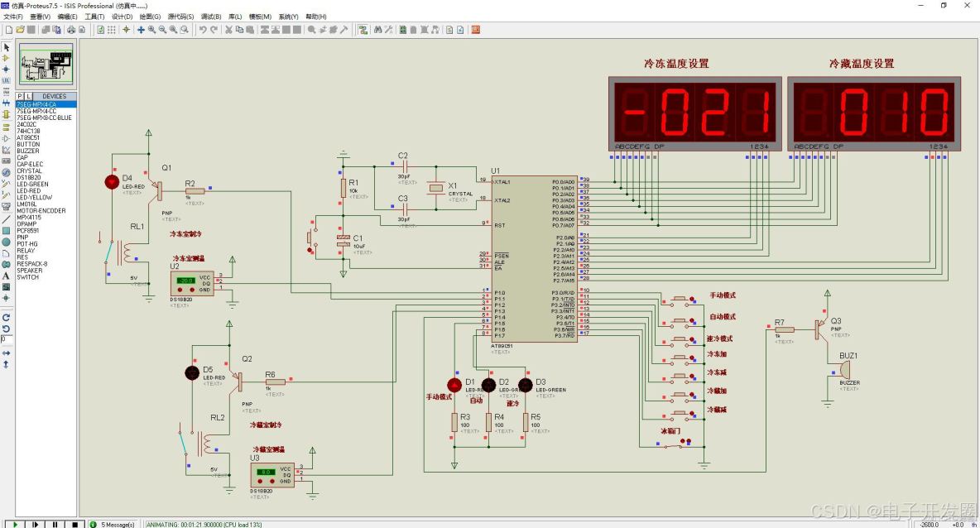Toggle the grid display toolbar icon
The image size is (980, 528).
(x=111, y=30)
